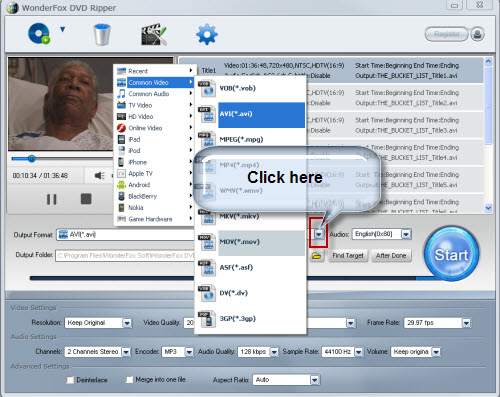500x397 pixels.
Task: Open the iPad device category
Action: pos(155,139)
